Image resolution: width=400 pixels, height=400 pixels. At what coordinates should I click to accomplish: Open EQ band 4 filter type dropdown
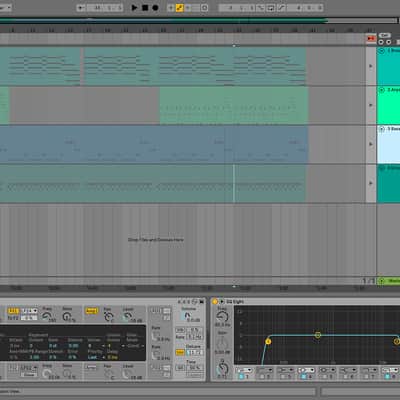pyautogui.click(x=306, y=370)
